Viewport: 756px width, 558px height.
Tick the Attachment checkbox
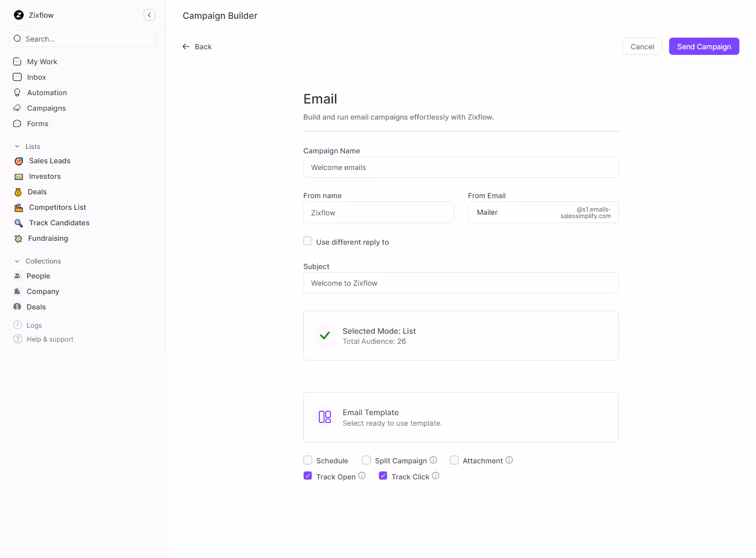[454, 460]
